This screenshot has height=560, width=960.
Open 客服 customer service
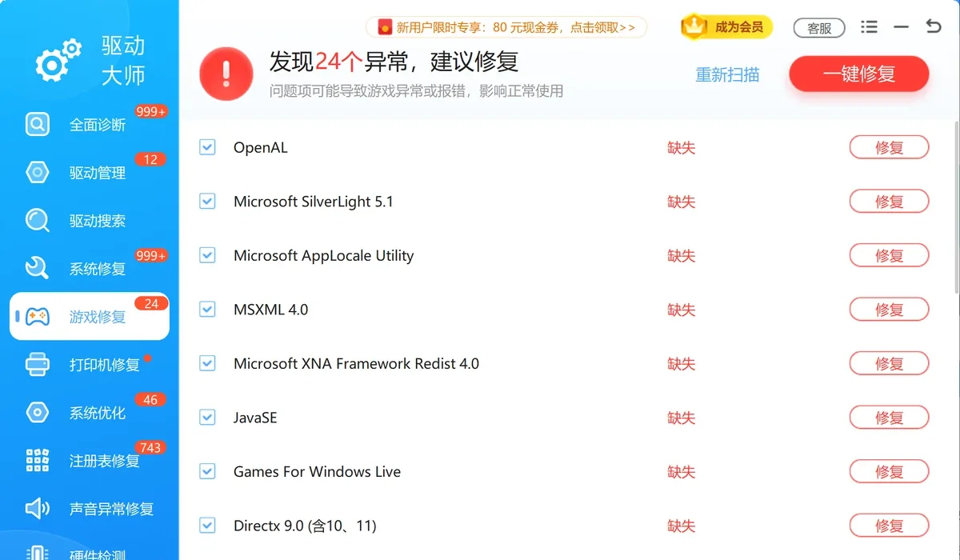pos(819,28)
